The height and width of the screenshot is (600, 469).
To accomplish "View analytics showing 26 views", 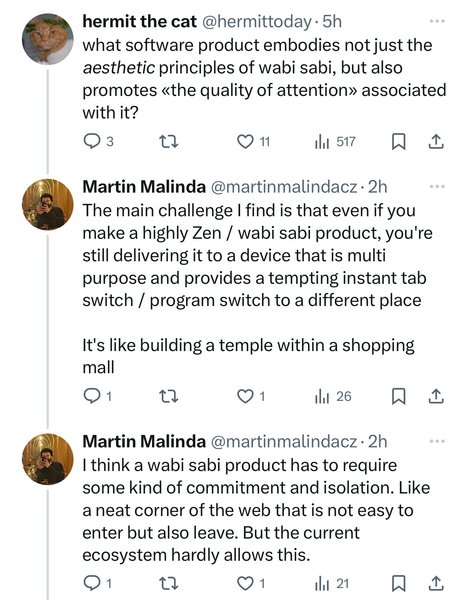I will tap(333, 396).
